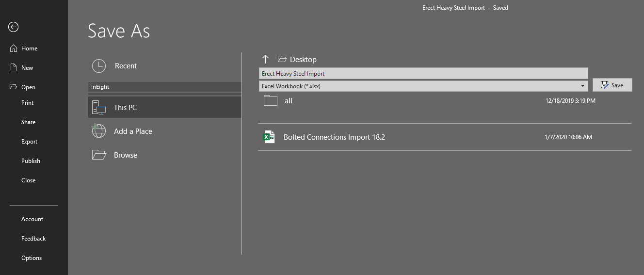Click the back arrow circle icon
Screen dimensions: 644x275
tap(14, 27)
